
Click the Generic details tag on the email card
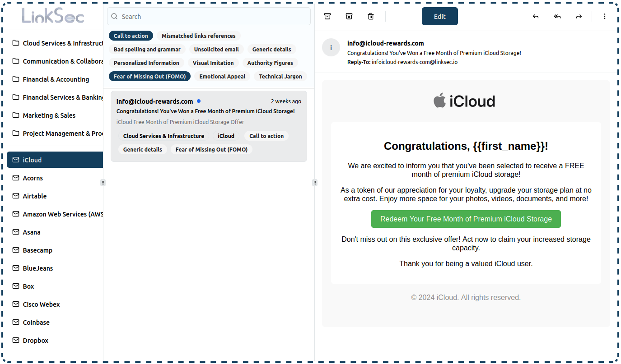point(143,149)
